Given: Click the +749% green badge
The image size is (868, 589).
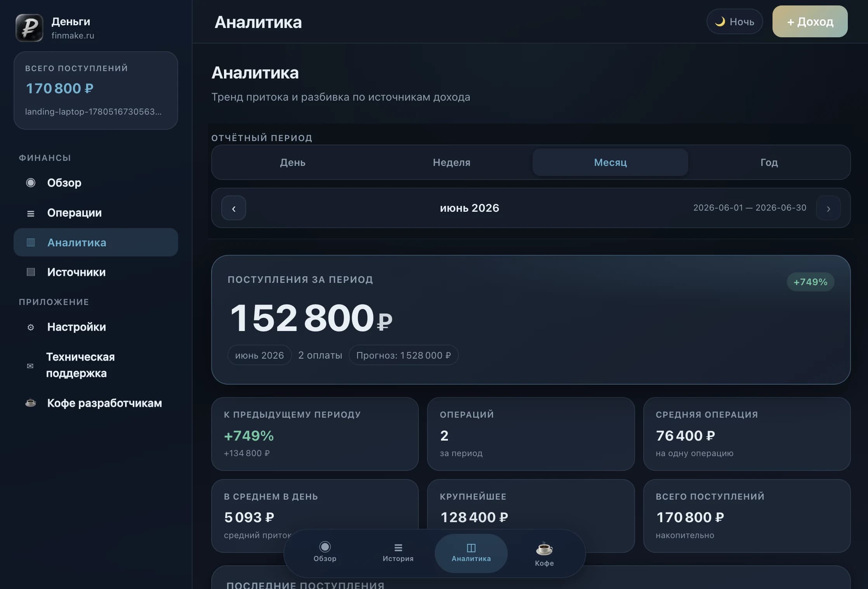Looking at the screenshot, I should [810, 282].
